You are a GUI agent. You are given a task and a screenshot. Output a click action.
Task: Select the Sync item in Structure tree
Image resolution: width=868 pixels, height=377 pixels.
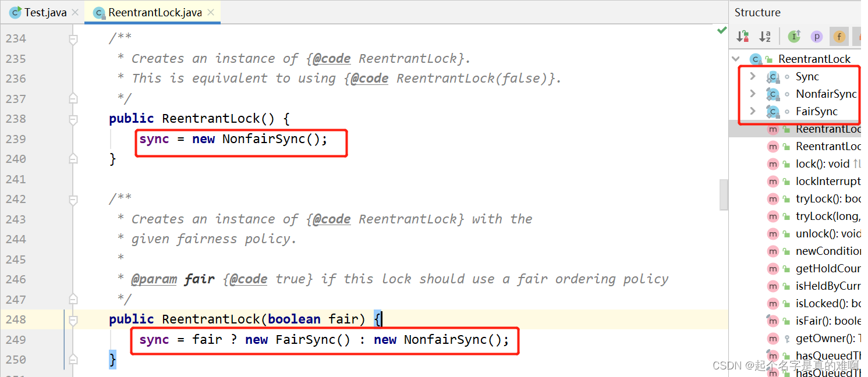[807, 76]
